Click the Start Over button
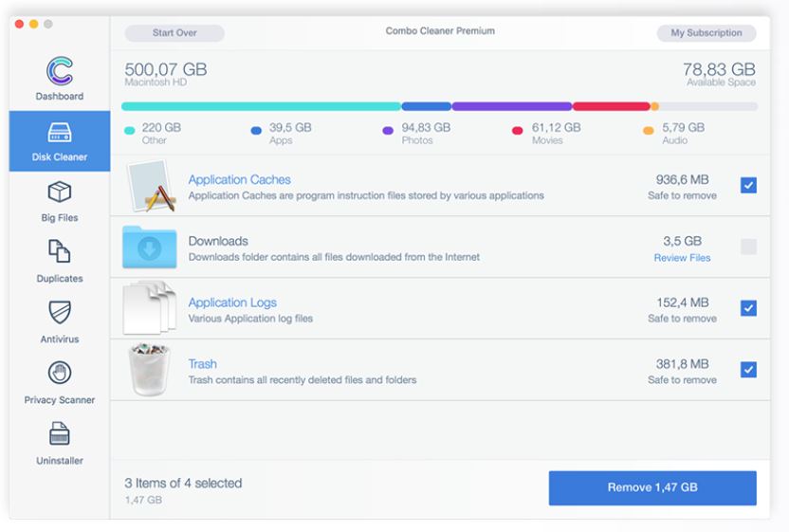Viewport: 789px width, 532px height. [x=174, y=33]
